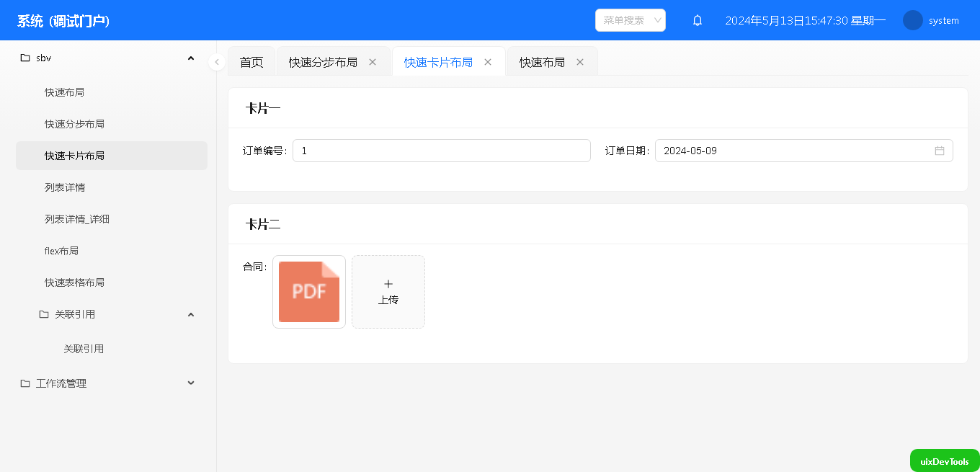This screenshot has width=980, height=472.
Task: Click the uixDevTools button
Action: point(944,461)
